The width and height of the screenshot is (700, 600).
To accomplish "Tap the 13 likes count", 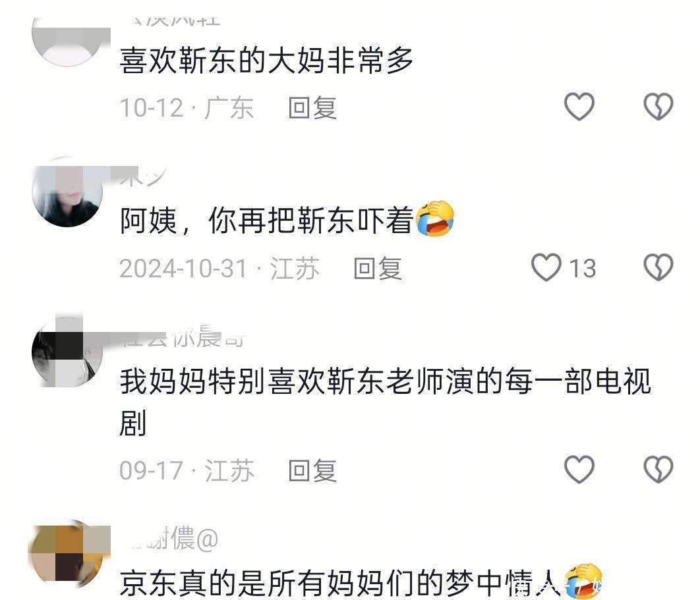I will point(583,269).
